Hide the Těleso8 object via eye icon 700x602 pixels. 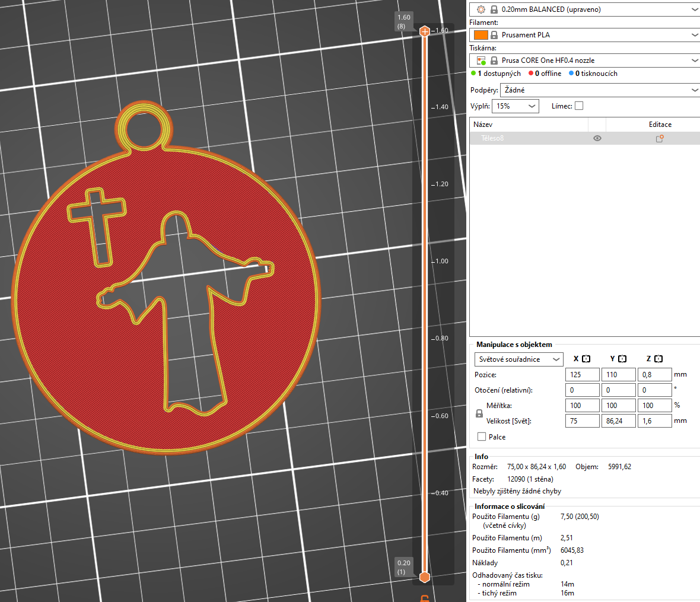(x=597, y=138)
